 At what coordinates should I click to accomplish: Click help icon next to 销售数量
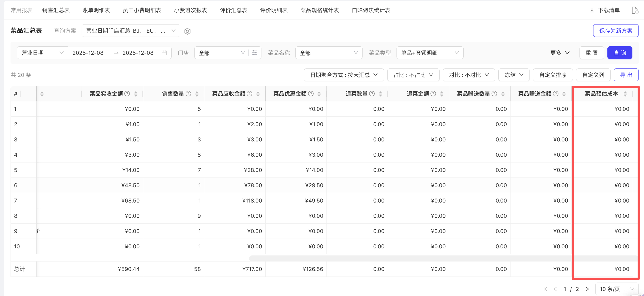pos(189,94)
